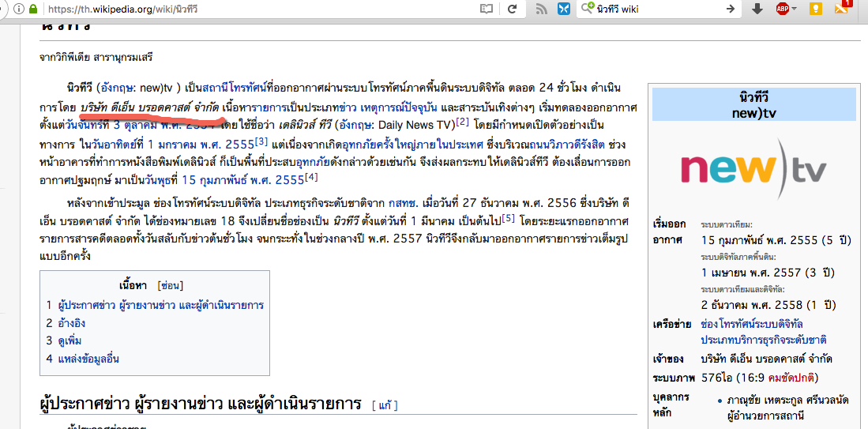Click footnote reference [5]
This screenshot has height=429, width=868.
pyautogui.click(x=509, y=219)
